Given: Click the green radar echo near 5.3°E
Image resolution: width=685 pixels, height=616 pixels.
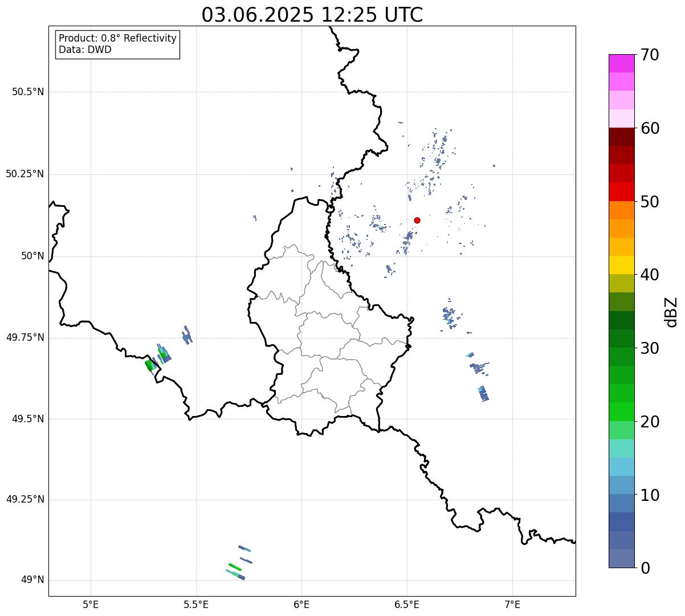Looking at the screenshot, I should point(150,365).
